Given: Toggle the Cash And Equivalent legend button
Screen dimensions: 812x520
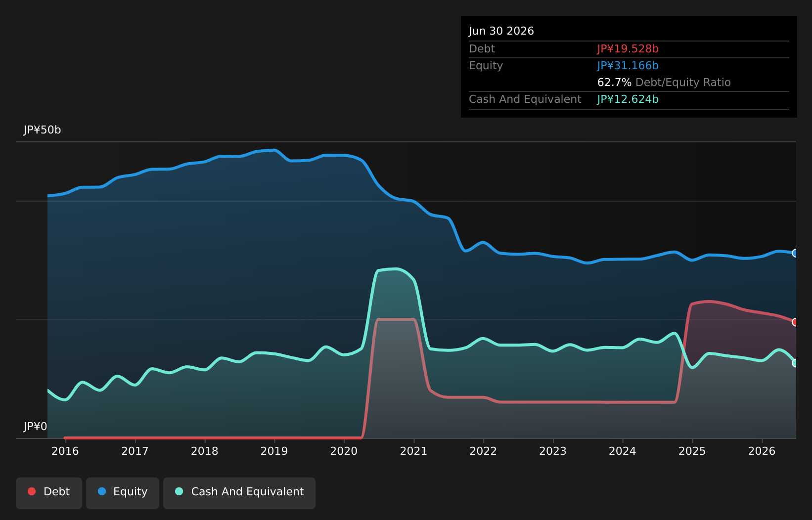Looking at the screenshot, I should (239, 493).
